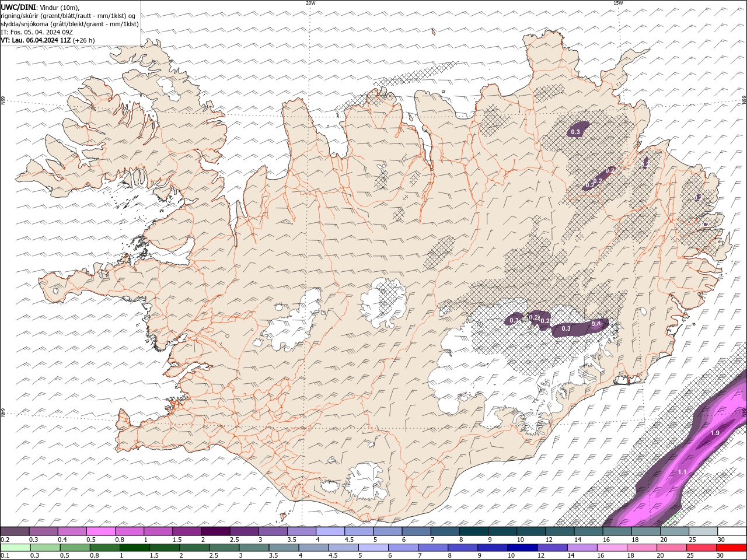
Task: Click the '15W' longitude label
Action: (617, 3)
